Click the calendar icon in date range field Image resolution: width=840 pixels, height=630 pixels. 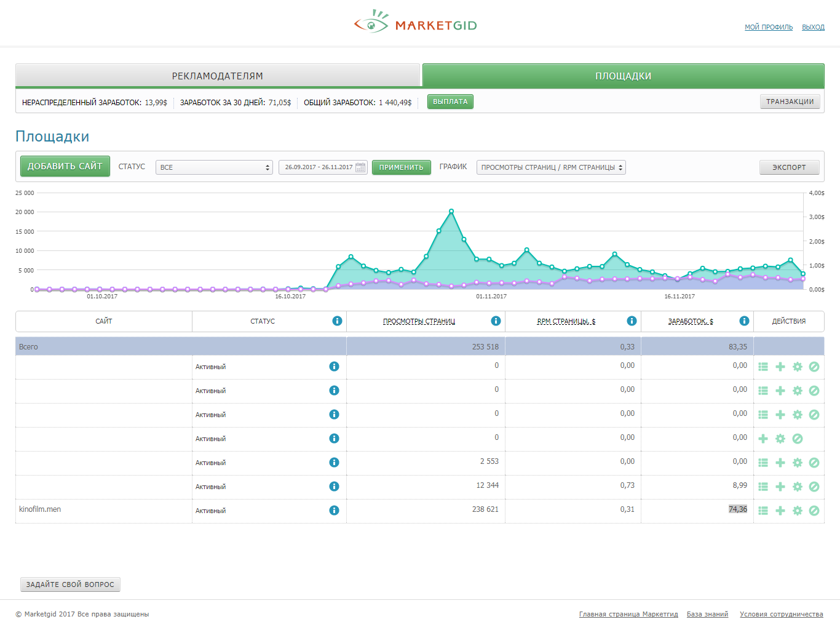[360, 167]
